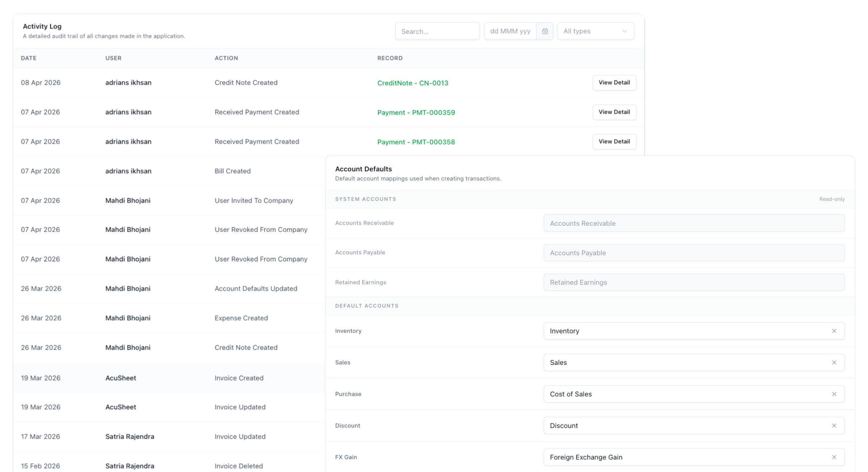Click the dd MMM yyy date filter field
The height and width of the screenshot is (472, 868).
coord(511,31)
